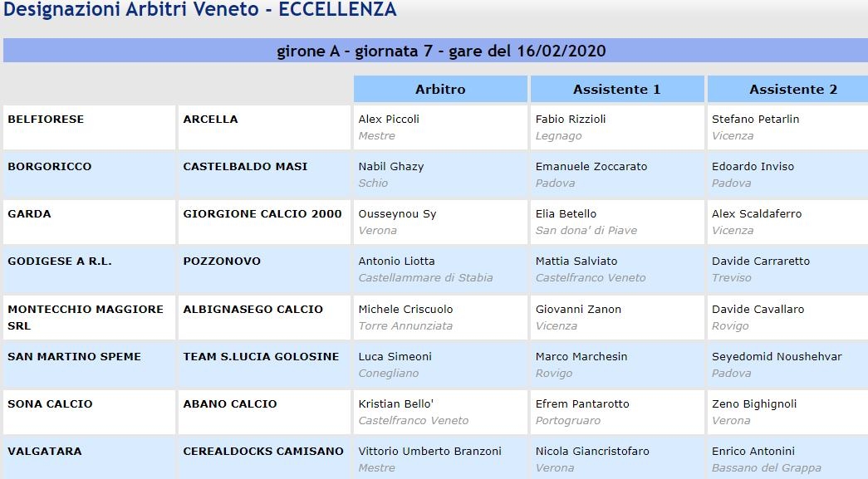868x479 pixels.
Task: Select the ABANO CALCIO cell
Action: tap(265, 412)
